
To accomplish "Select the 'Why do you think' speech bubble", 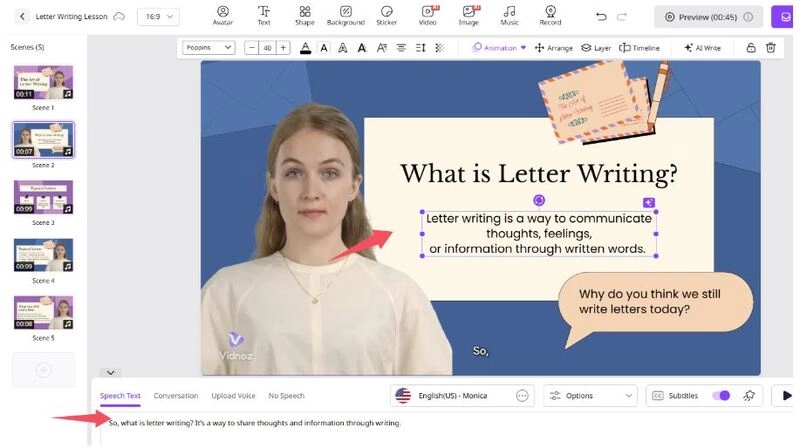I will coord(655,308).
